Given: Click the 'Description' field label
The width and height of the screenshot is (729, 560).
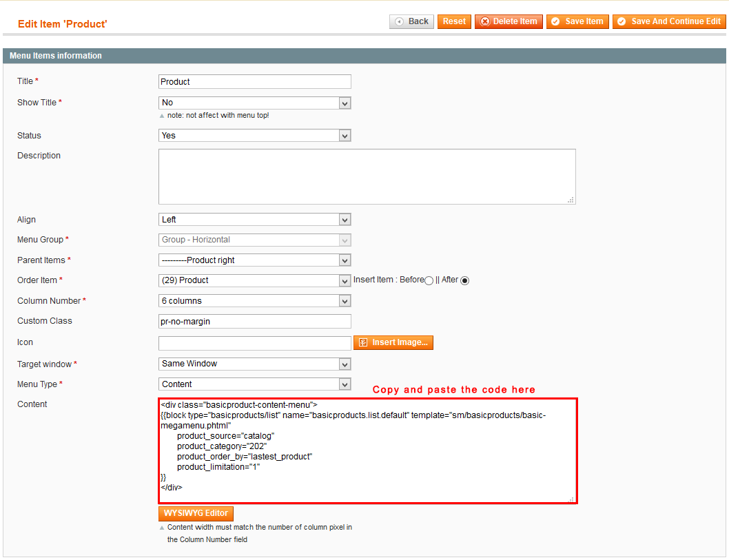Looking at the screenshot, I should (x=39, y=156).
